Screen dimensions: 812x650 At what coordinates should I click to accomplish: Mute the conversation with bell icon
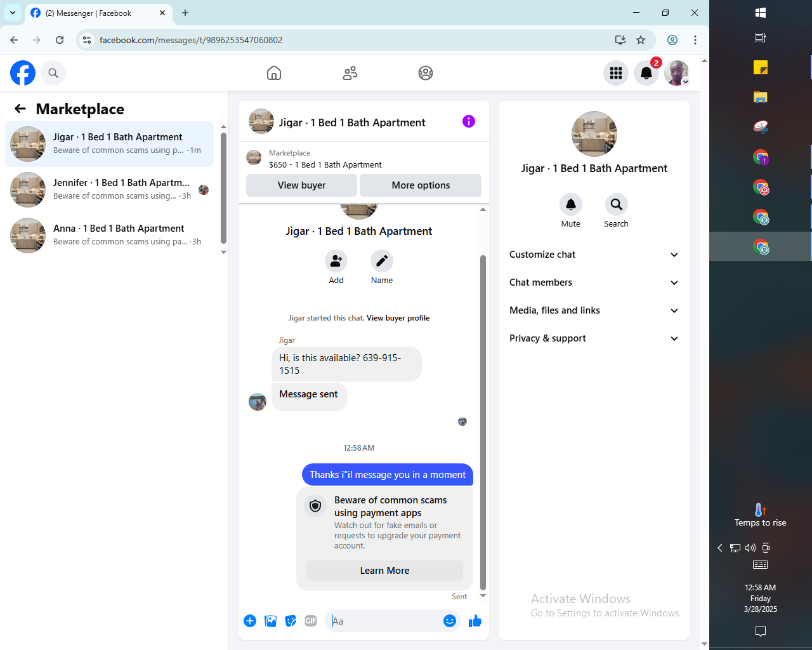click(x=571, y=204)
